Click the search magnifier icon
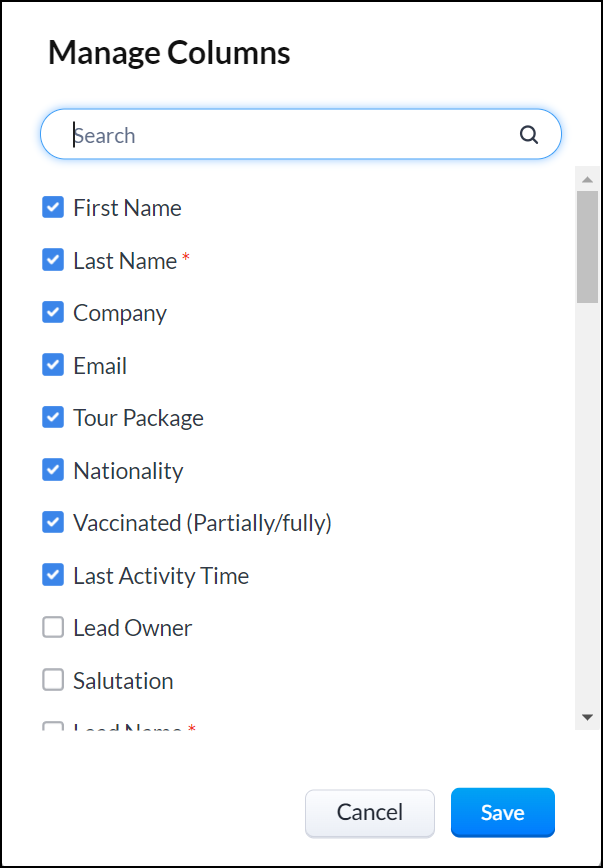 click(x=529, y=135)
